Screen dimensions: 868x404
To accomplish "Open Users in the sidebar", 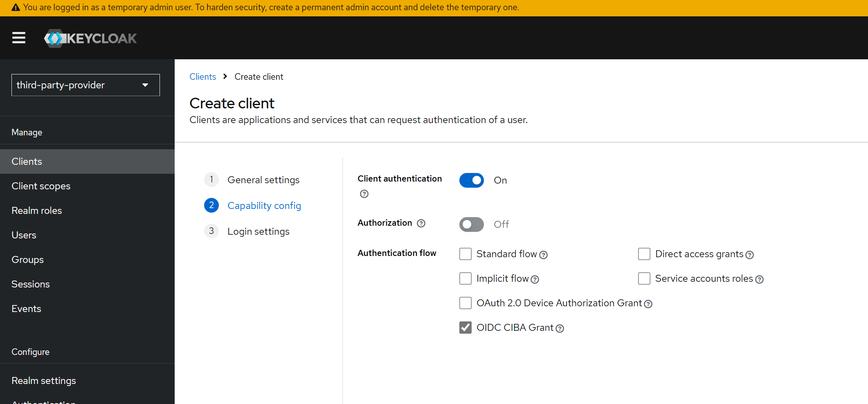I will pos(87,235).
